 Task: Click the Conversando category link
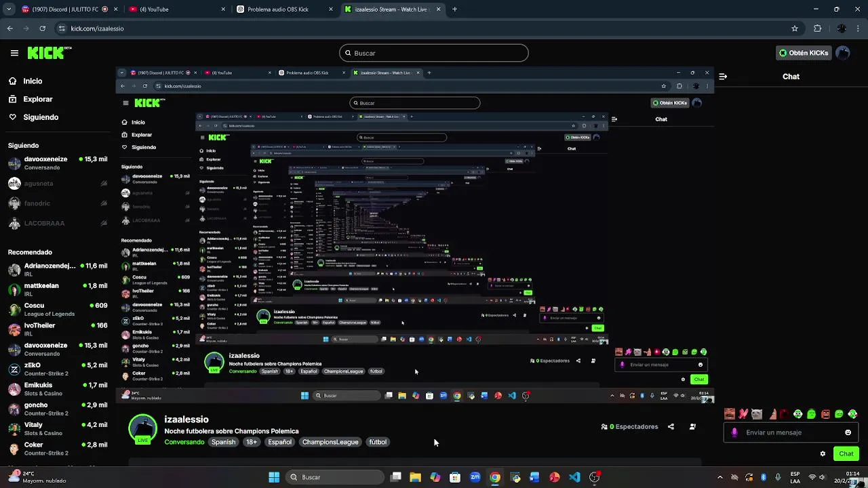click(184, 443)
